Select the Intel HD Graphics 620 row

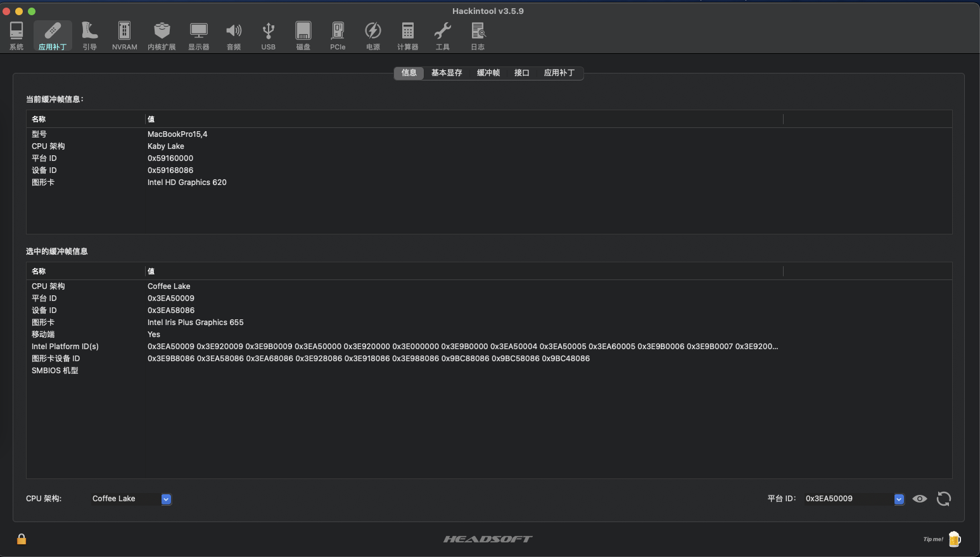click(x=489, y=182)
